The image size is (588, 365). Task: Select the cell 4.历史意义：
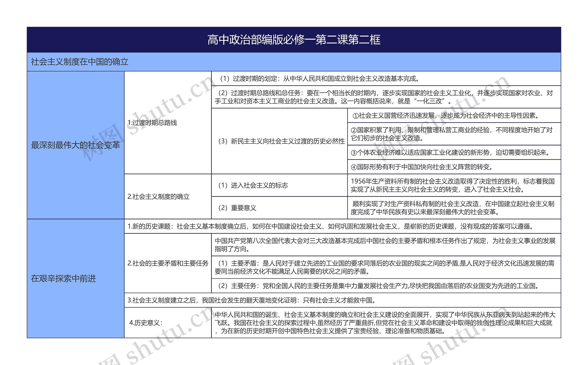tap(168, 322)
